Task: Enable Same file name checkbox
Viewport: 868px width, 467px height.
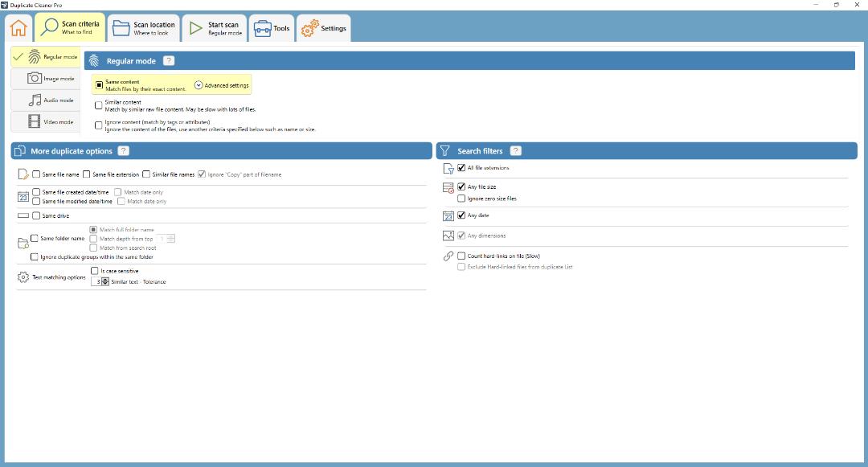Action: pos(36,174)
